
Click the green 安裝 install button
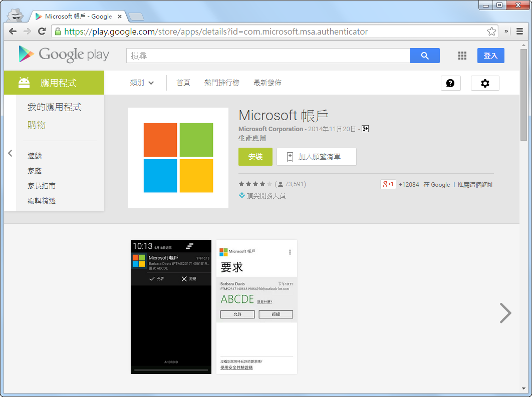(255, 157)
